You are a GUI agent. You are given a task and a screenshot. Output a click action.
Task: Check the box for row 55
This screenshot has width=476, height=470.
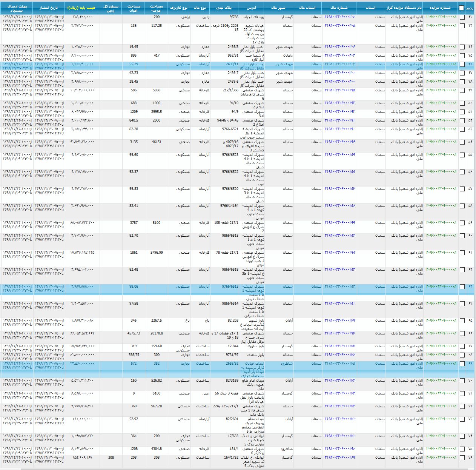pos(462,155)
